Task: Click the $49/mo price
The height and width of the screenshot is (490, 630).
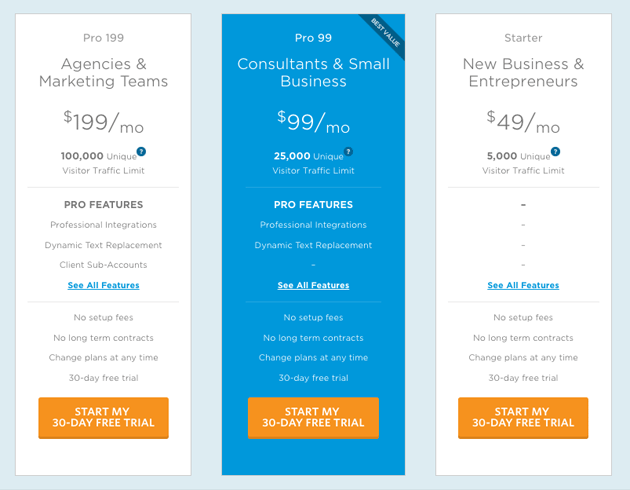Action: 523,122
